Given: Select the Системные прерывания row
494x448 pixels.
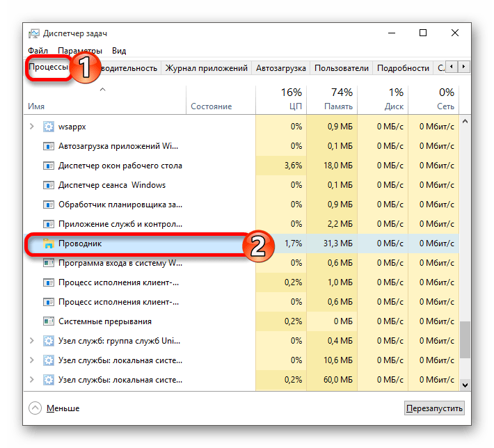Looking at the screenshot, I should coord(241,321).
